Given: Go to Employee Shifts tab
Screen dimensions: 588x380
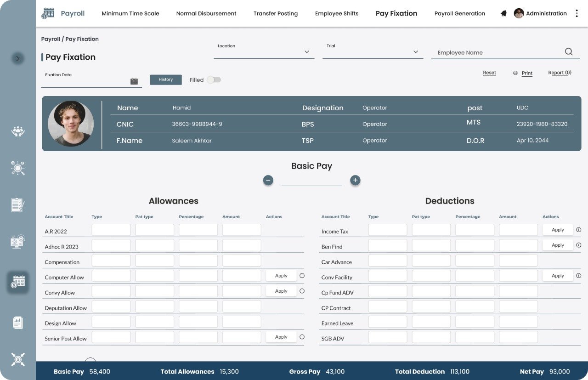Looking at the screenshot, I should tap(337, 13).
